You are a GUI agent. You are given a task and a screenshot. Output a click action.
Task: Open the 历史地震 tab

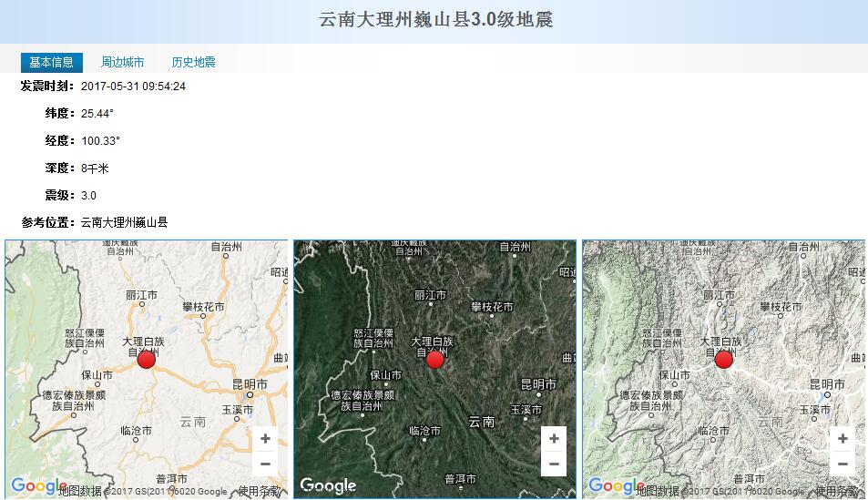pyautogui.click(x=193, y=63)
